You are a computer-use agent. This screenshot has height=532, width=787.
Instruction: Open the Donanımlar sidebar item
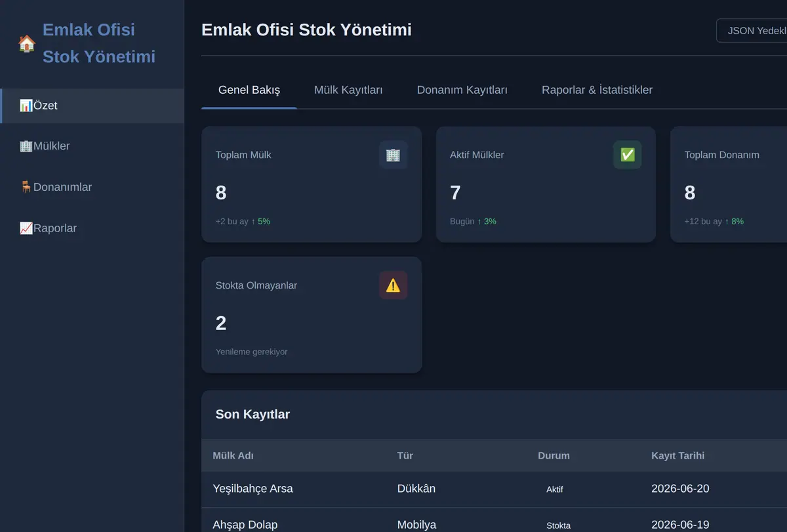pyautogui.click(x=92, y=187)
